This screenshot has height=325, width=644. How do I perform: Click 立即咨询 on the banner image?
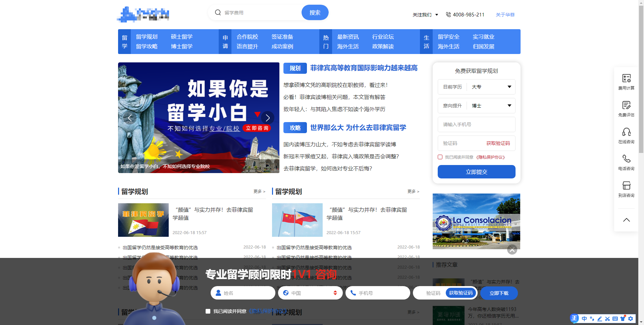pos(257,128)
